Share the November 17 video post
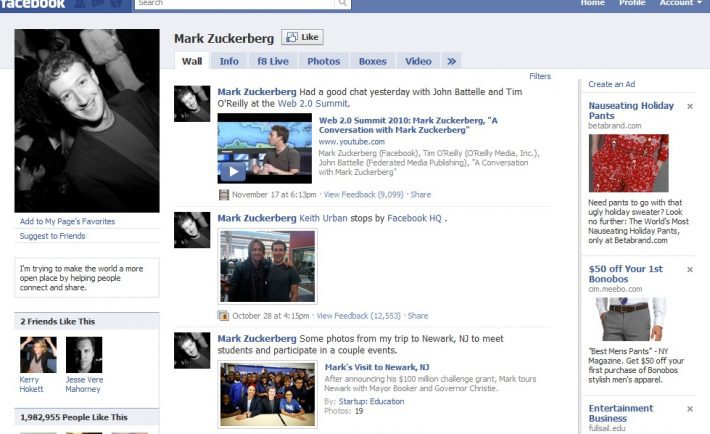This screenshot has width=710, height=434. coord(421,195)
